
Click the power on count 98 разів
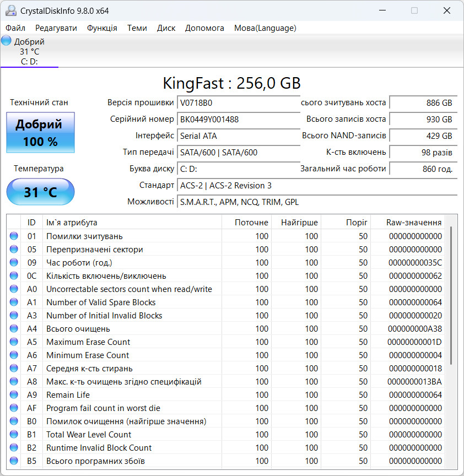click(x=423, y=153)
